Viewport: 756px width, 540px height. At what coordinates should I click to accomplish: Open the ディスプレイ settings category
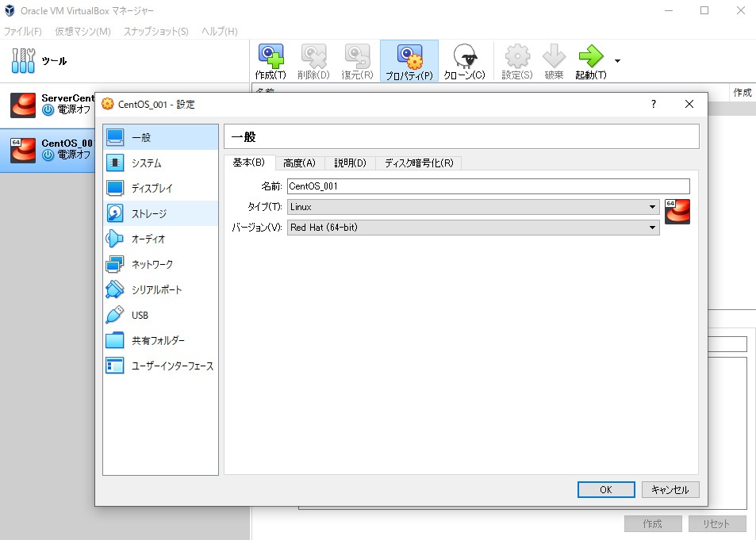pyautogui.click(x=160, y=188)
